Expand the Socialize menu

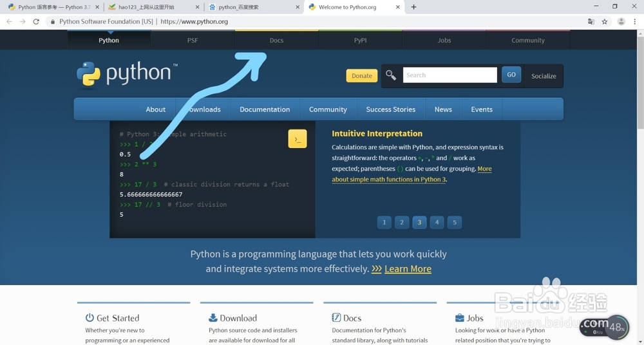click(x=544, y=76)
